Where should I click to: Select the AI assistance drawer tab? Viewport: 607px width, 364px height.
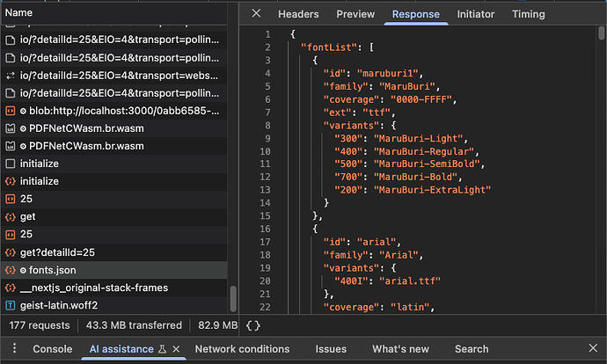point(121,349)
